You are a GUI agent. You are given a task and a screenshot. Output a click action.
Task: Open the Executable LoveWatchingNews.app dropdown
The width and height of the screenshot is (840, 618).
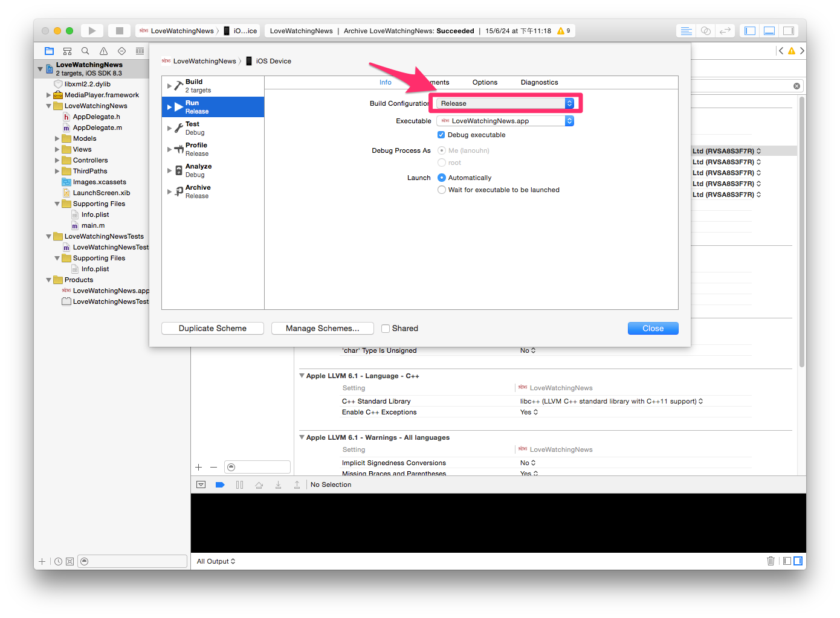(x=505, y=121)
